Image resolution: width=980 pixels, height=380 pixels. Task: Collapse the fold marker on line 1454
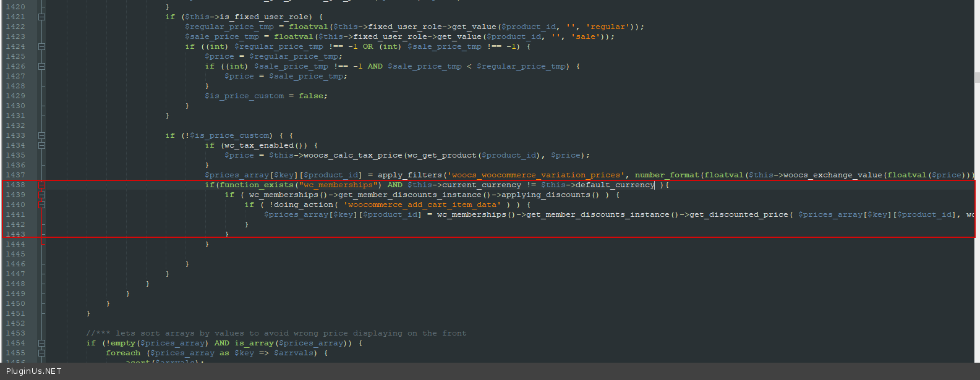point(41,343)
